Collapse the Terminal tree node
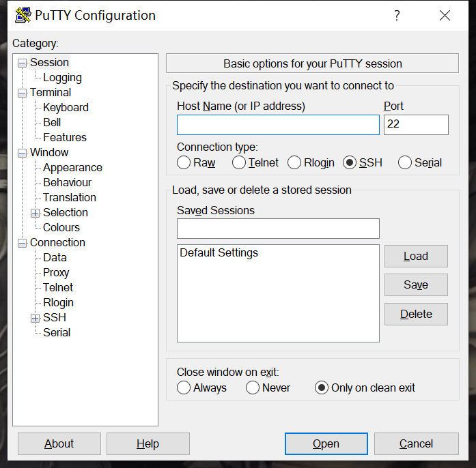 click(22, 93)
